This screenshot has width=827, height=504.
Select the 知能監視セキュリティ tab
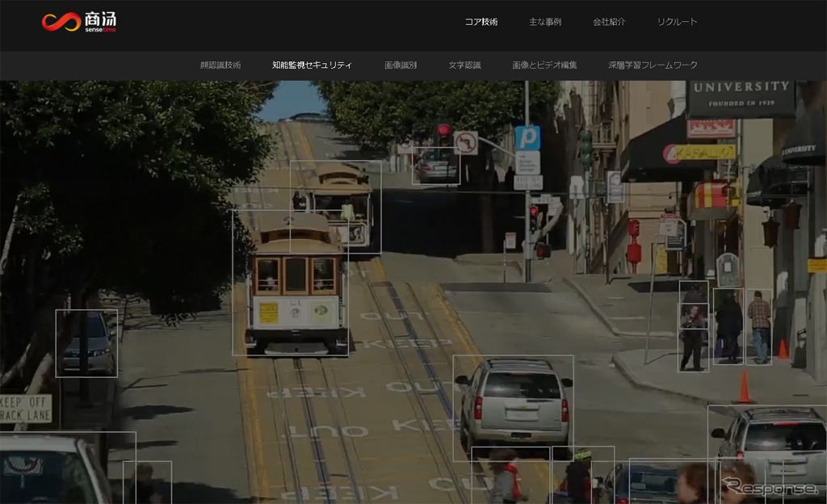pyautogui.click(x=312, y=65)
